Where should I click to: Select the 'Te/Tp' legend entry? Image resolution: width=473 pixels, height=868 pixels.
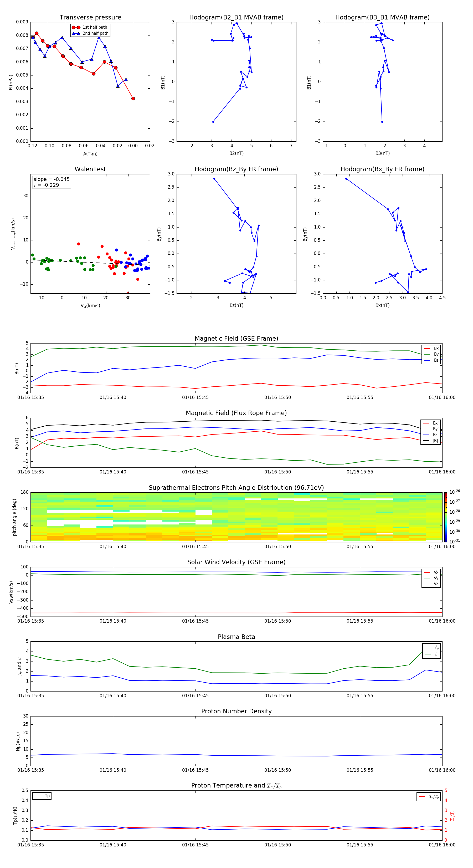tap(429, 796)
